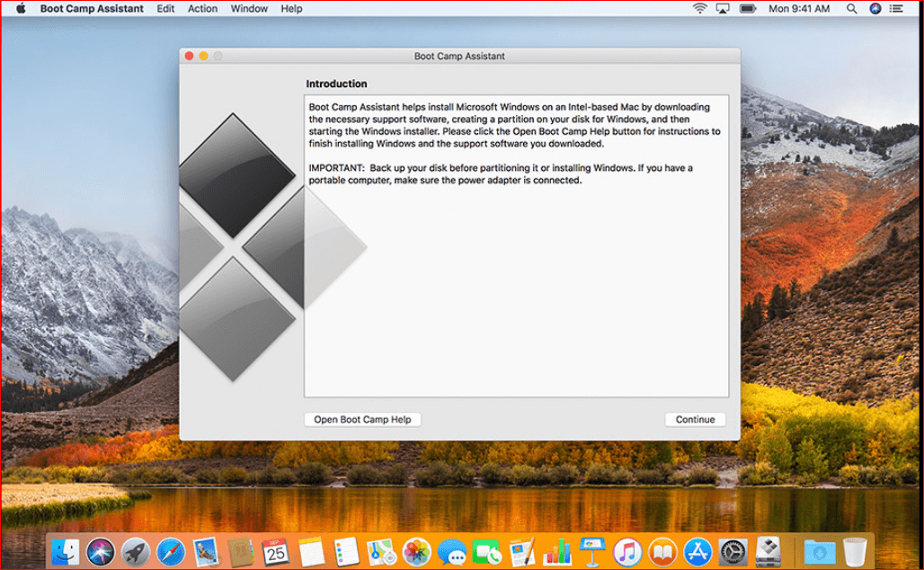Open Contacts book icon in dock
Viewport: 924px width, 570px height.
pyautogui.click(x=240, y=552)
